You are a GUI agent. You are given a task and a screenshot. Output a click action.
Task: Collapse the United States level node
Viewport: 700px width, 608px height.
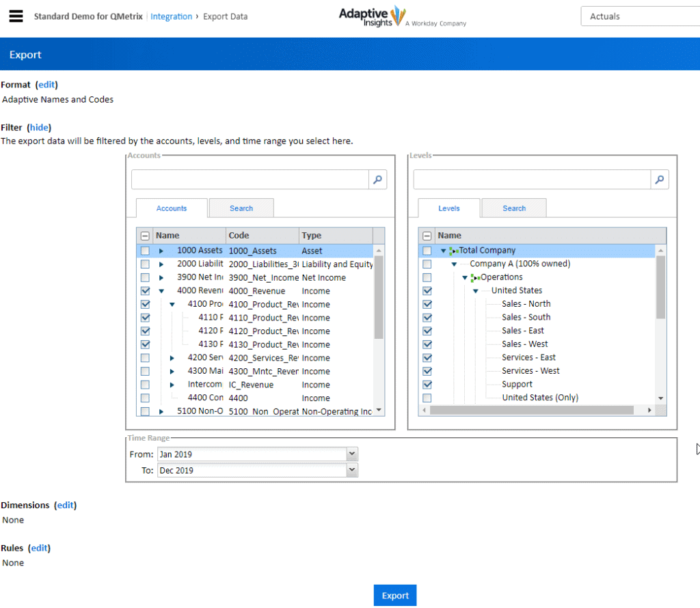pyautogui.click(x=475, y=290)
